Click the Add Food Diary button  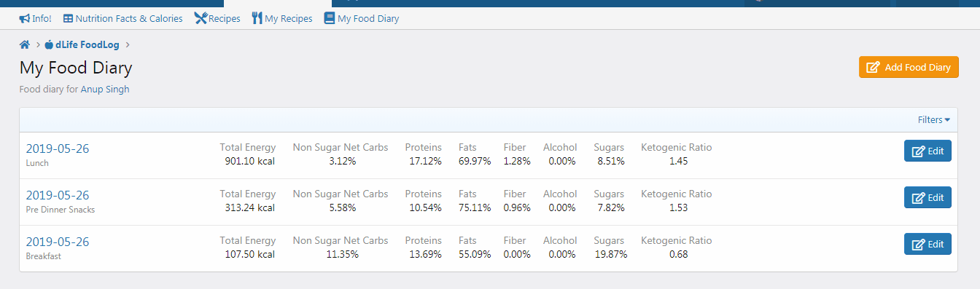click(x=909, y=67)
